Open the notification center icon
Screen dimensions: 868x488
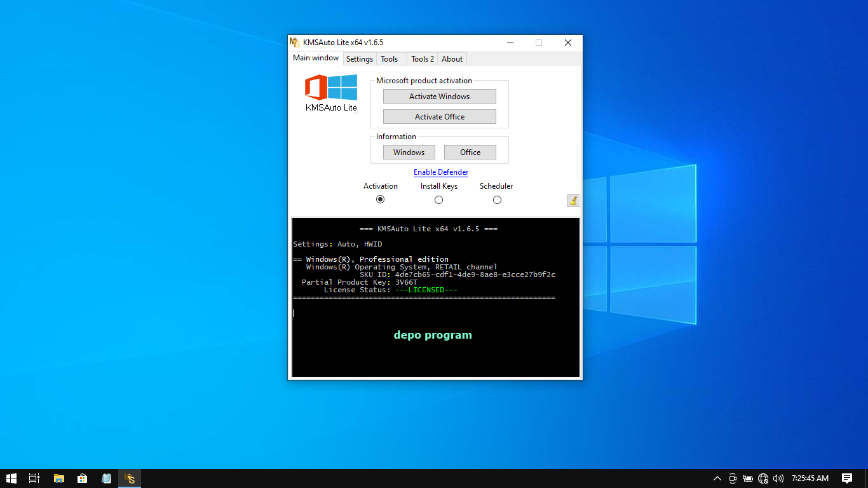pyautogui.click(x=847, y=478)
